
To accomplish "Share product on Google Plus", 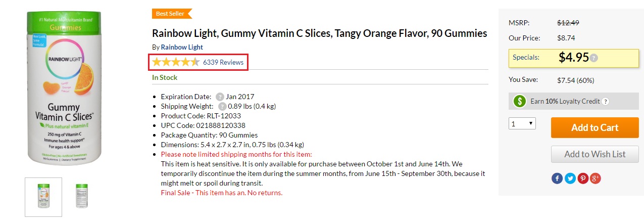I will [x=595, y=178].
